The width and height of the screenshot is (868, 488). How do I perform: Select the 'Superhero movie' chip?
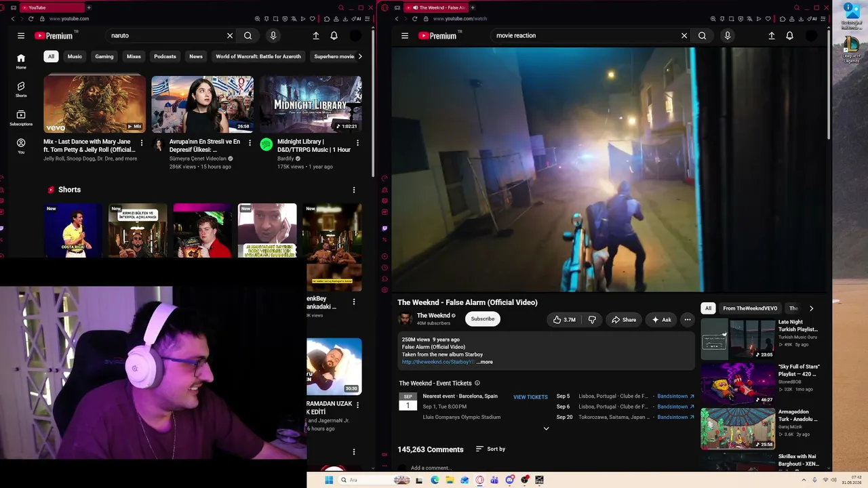coord(334,56)
